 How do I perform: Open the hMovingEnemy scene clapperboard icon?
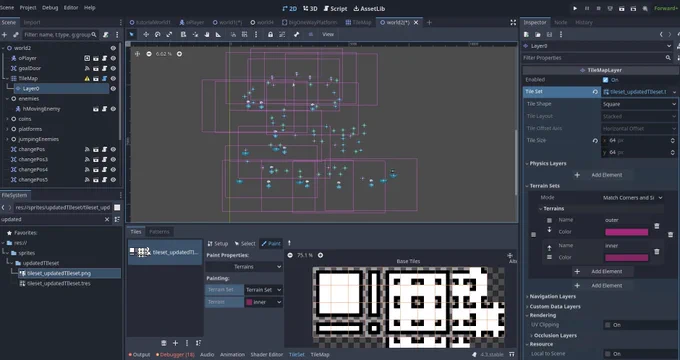point(96,109)
